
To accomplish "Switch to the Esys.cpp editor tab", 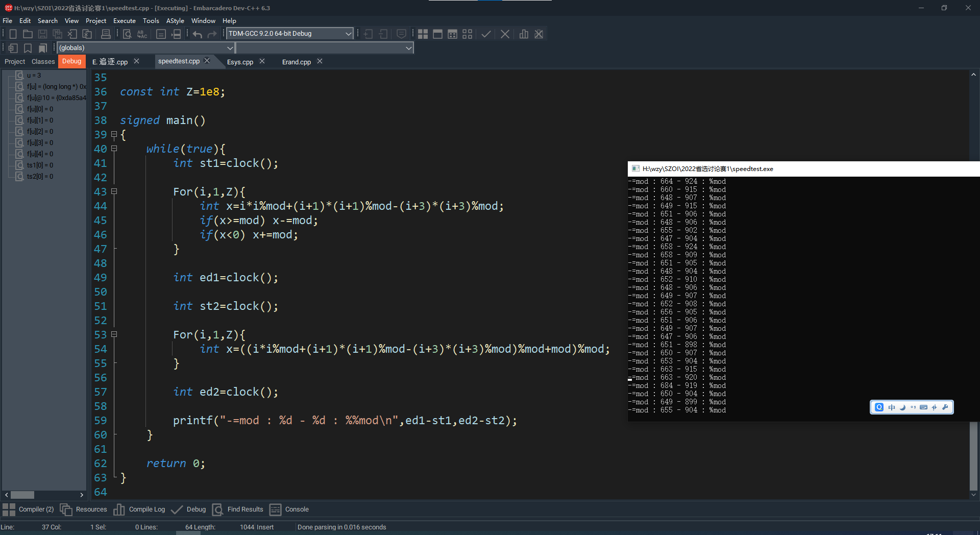I will coord(240,62).
